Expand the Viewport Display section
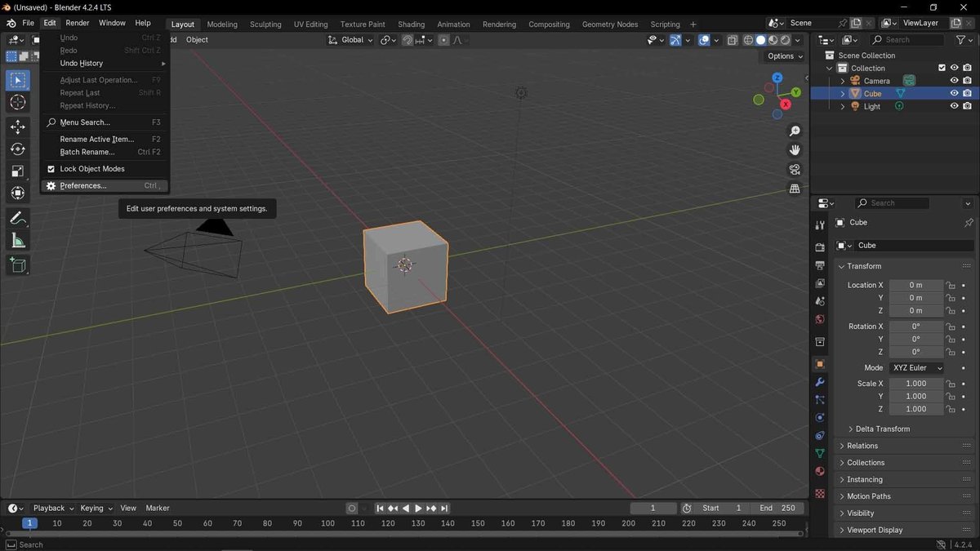 coord(874,530)
